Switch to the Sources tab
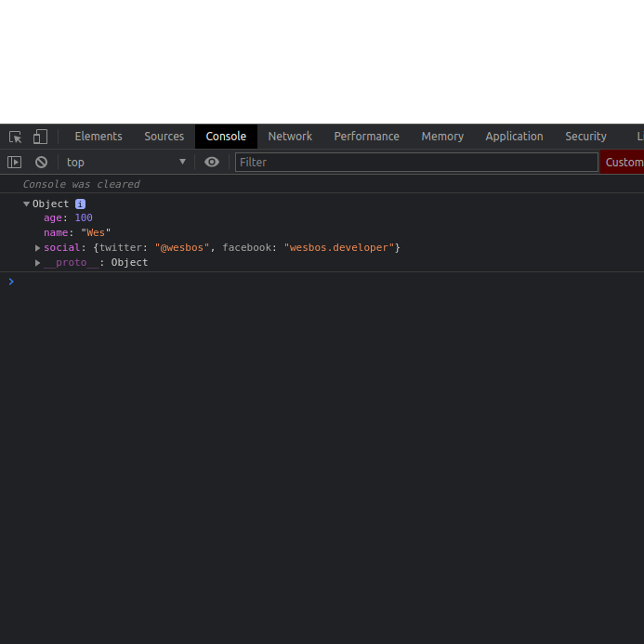 (x=164, y=137)
